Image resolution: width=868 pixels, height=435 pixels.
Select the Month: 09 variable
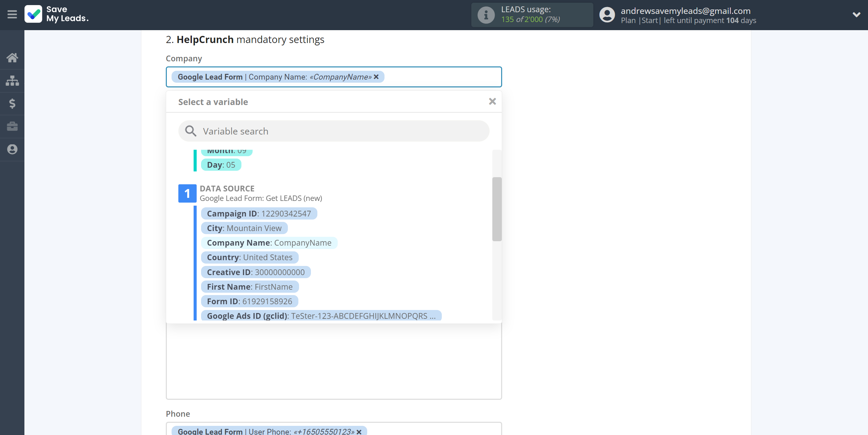pyautogui.click(x=226, y=152)
